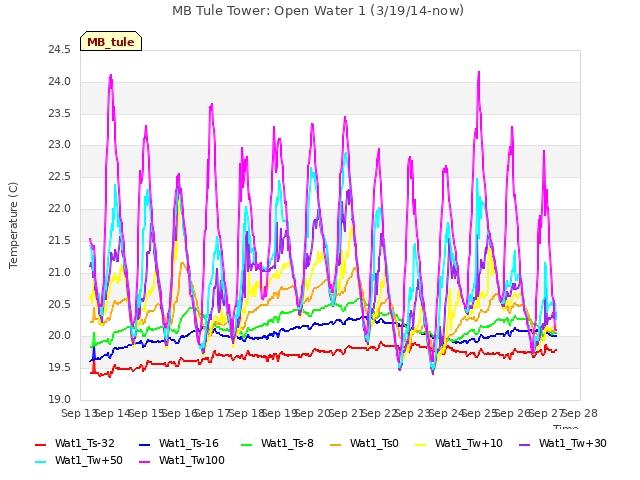Click the Watl_Tw100 legend label

[192, 460]
